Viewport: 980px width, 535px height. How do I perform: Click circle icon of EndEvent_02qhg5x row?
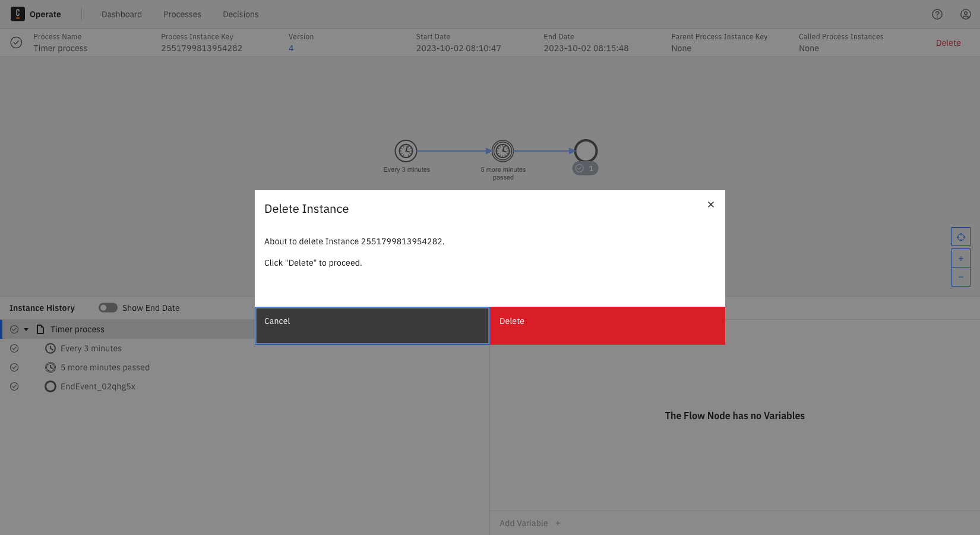pos(50,386)
